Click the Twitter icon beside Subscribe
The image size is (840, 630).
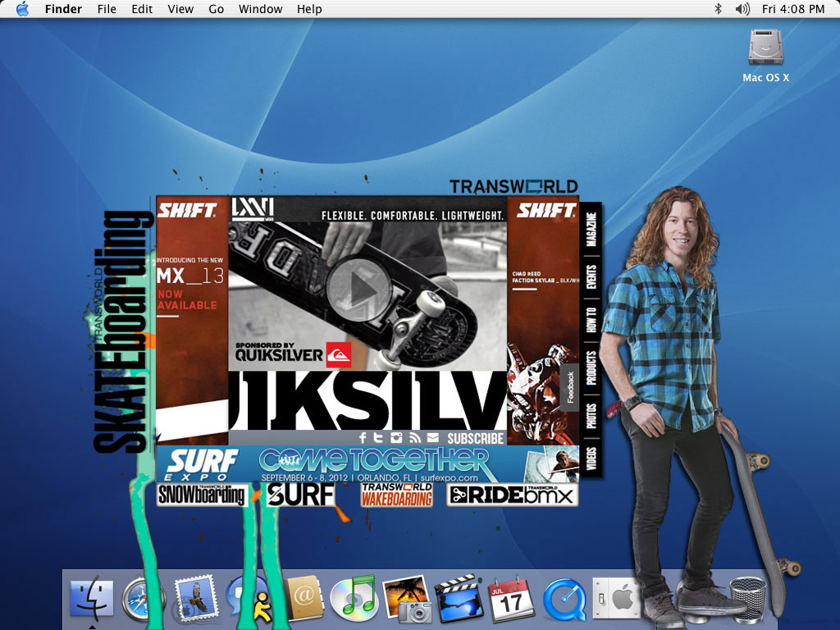(378, 438)
